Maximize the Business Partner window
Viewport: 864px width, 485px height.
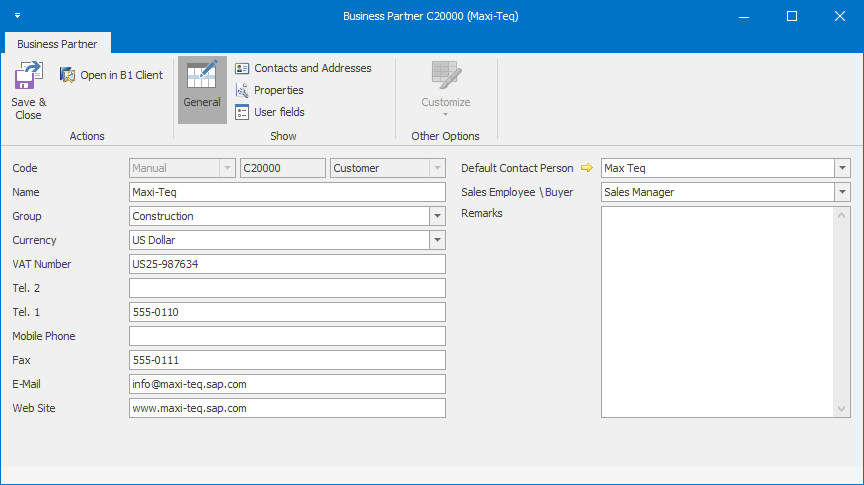(x=792, y=17)
